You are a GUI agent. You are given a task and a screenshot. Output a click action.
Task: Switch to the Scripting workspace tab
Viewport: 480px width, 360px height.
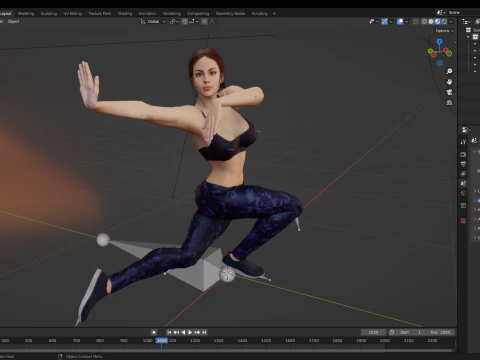click(259, 14)
